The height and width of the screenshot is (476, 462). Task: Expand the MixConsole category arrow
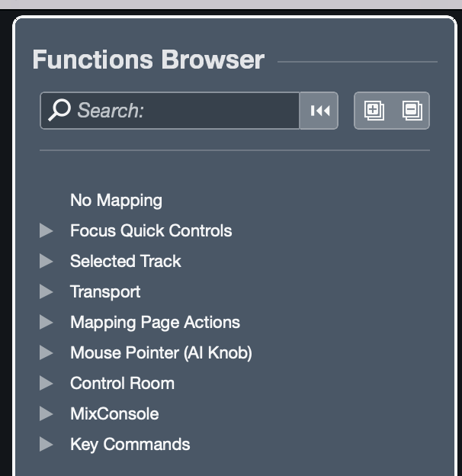pos(47,413)
